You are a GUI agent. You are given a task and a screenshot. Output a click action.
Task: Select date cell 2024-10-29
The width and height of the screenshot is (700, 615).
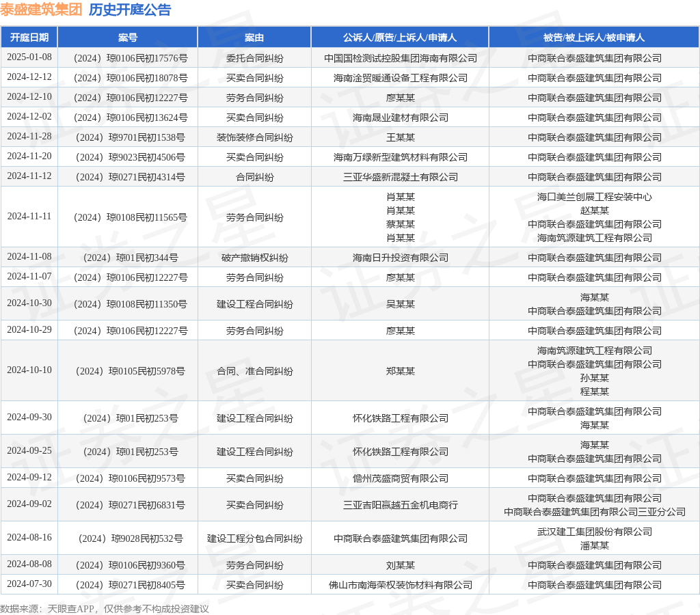29,330
